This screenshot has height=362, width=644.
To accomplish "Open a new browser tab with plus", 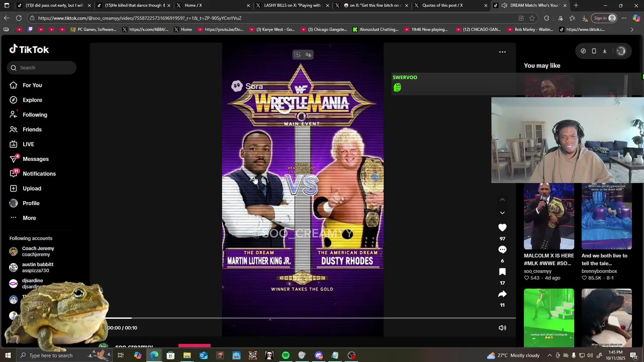I will (576, 6).
